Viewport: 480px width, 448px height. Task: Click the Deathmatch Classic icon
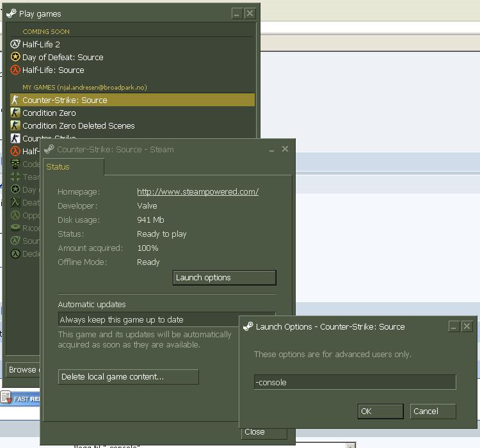click(15, 202)
